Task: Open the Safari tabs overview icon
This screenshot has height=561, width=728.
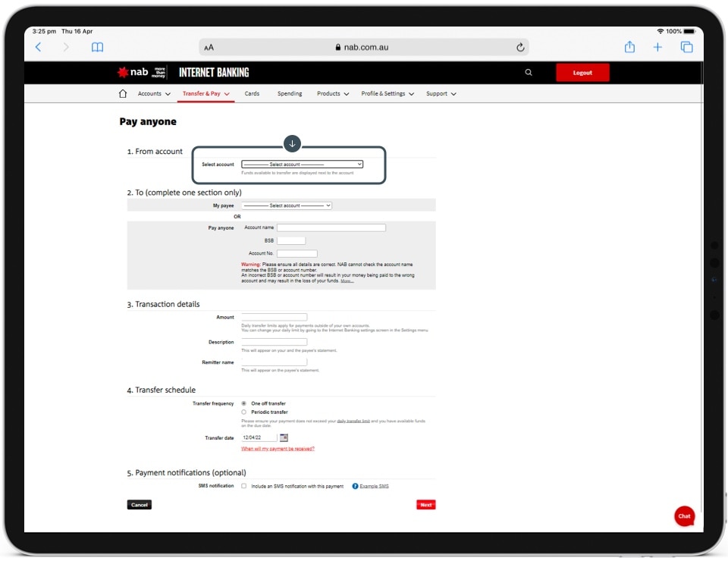Action: pyautogui.click(x=686, y=47)
